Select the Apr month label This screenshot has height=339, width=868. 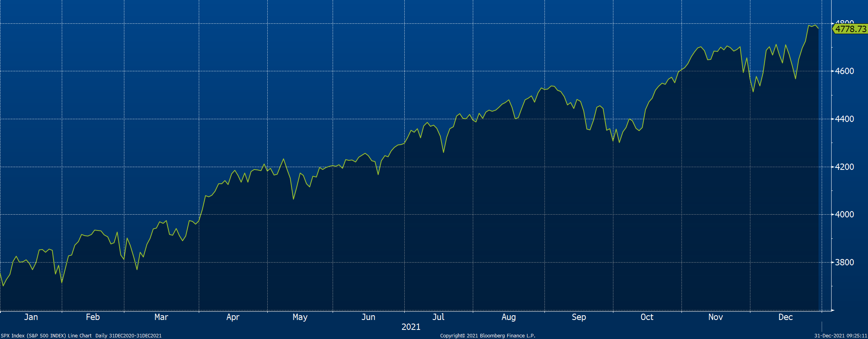233,317
